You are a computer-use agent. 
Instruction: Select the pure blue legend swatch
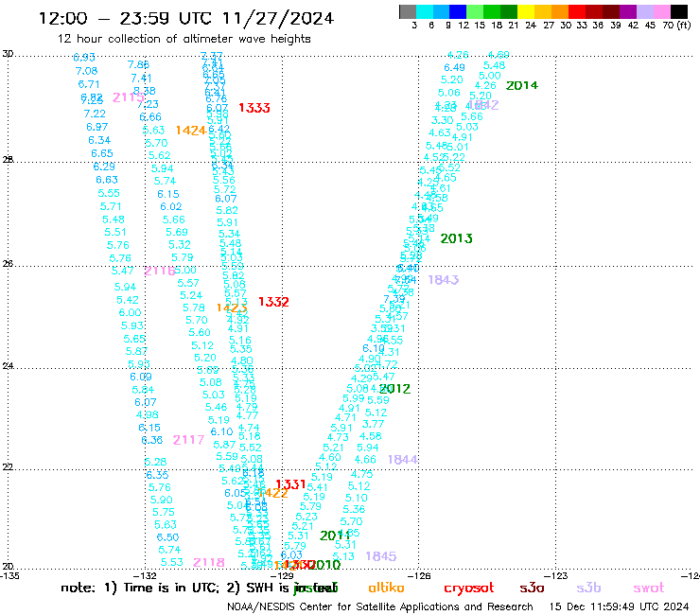[459, 11]
